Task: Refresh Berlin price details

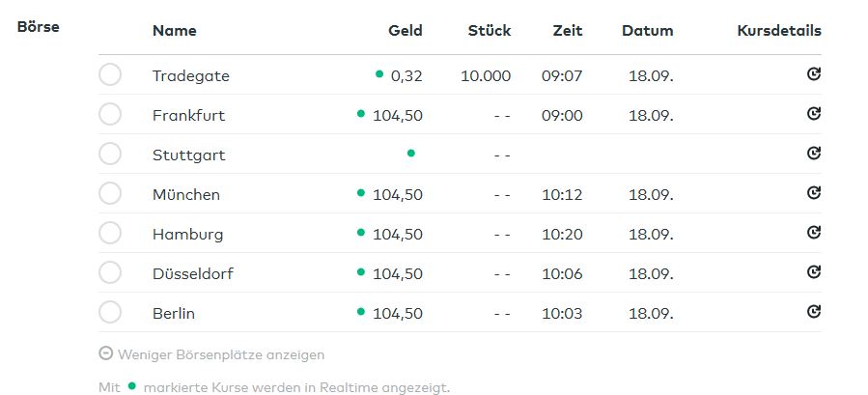Action: click(814, 311)
